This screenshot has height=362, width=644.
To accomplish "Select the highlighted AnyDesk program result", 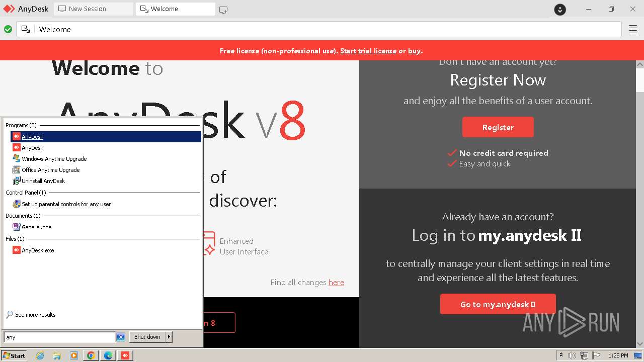I will [x=106, y=137].
